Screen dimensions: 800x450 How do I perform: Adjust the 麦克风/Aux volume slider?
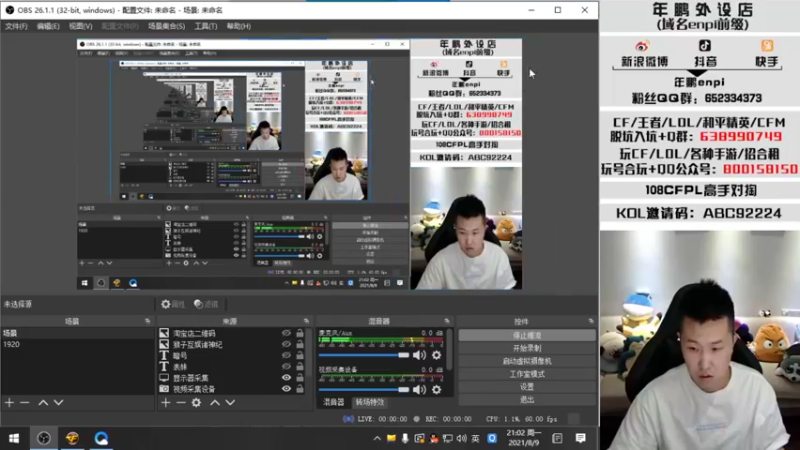click(x=364, y=355)
